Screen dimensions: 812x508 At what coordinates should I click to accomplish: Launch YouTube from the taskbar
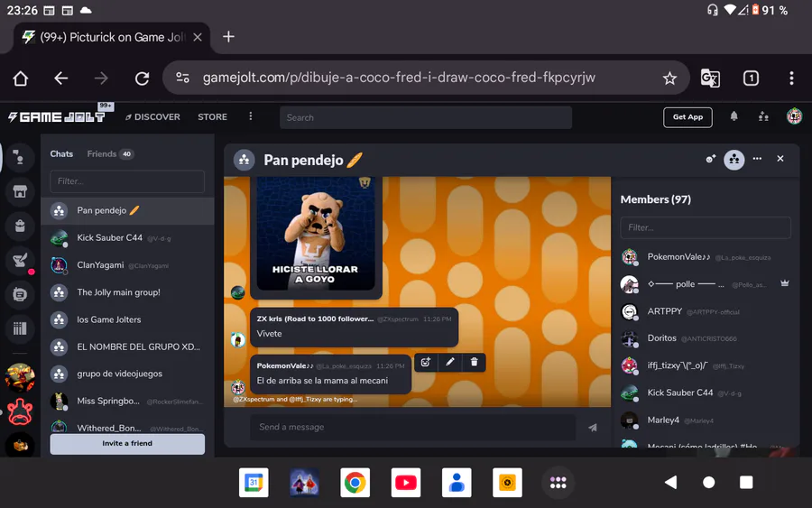coord(406,483)
